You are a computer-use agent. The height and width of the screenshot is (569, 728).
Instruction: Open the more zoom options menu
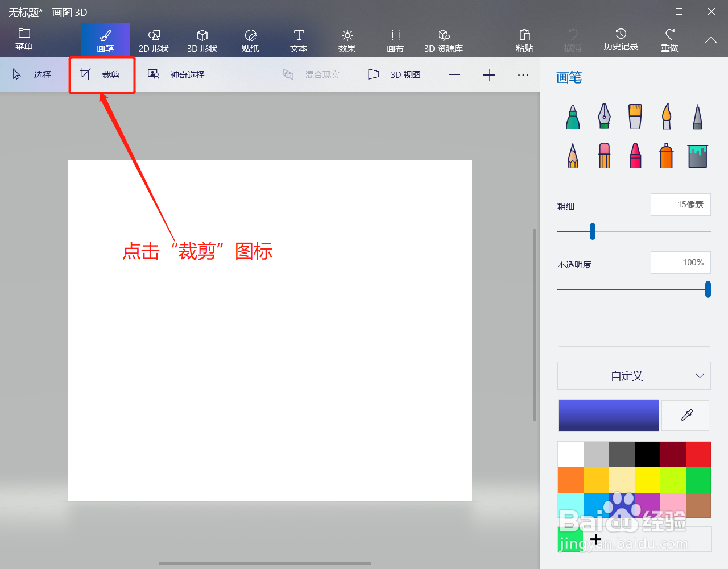pyautogui.click(x=523, y=74)
